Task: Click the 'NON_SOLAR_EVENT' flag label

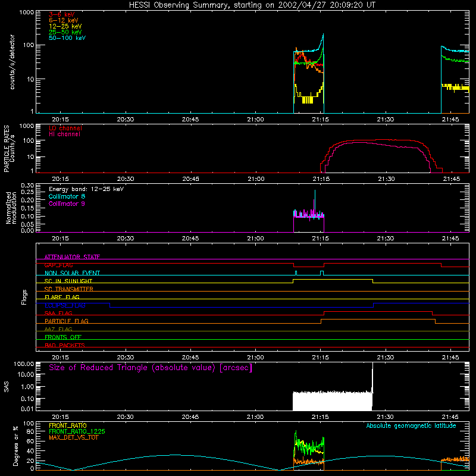Action: tap(72, 273)
